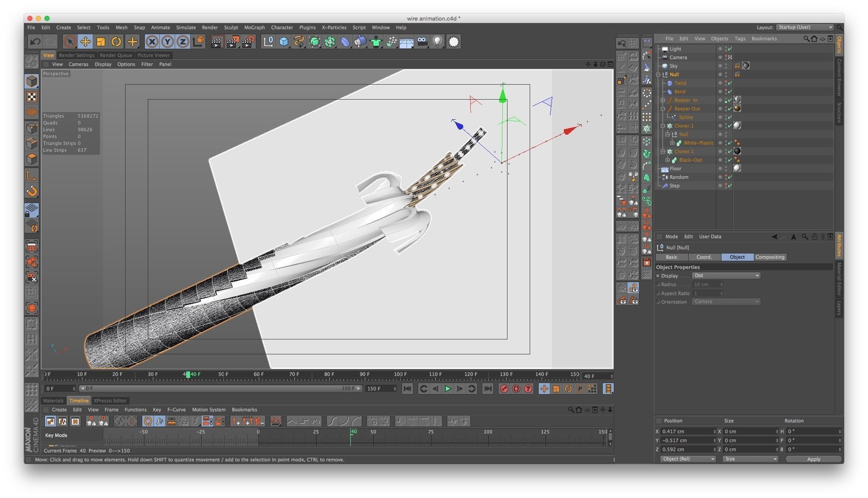The width and height of the screenshot is (868, 498).
Task: Open the Size mode dropdown
Action: (750, 459)
